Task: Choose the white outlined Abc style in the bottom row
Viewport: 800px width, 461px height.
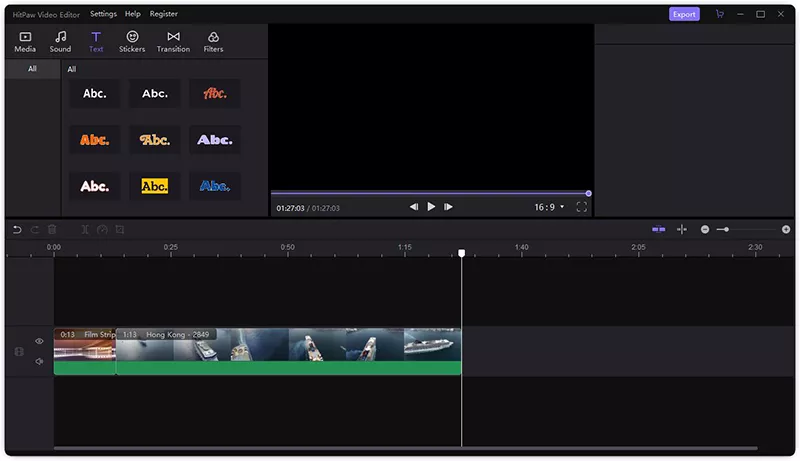Action: point(95,186)
